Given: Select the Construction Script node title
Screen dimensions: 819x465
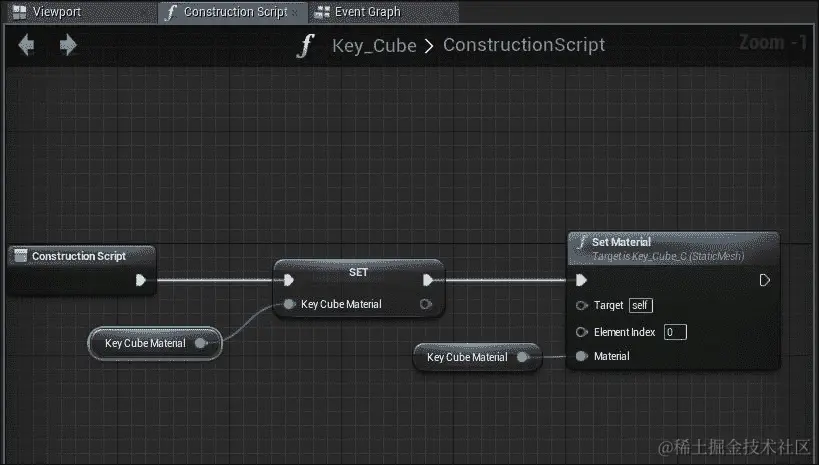Looking at the screenshot, I should (x=79, y=256).
